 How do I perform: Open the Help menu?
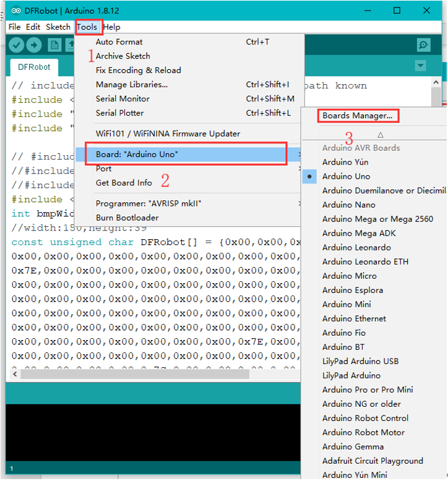pyautogui.click(x=111, y=27)
